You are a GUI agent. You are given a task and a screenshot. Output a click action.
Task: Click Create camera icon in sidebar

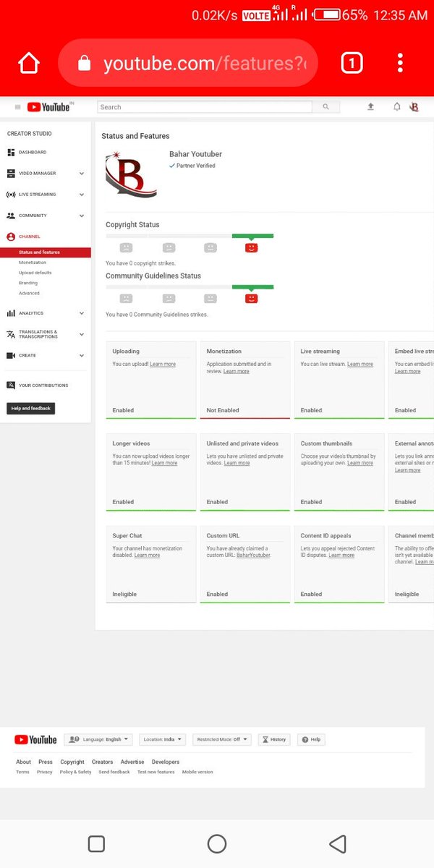[x=11, y=355]
